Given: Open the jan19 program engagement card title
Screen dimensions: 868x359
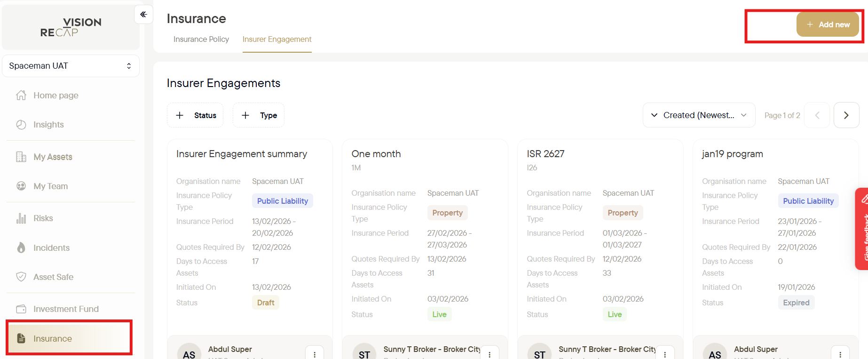Looking at the screenshot, I should (733, 154).
